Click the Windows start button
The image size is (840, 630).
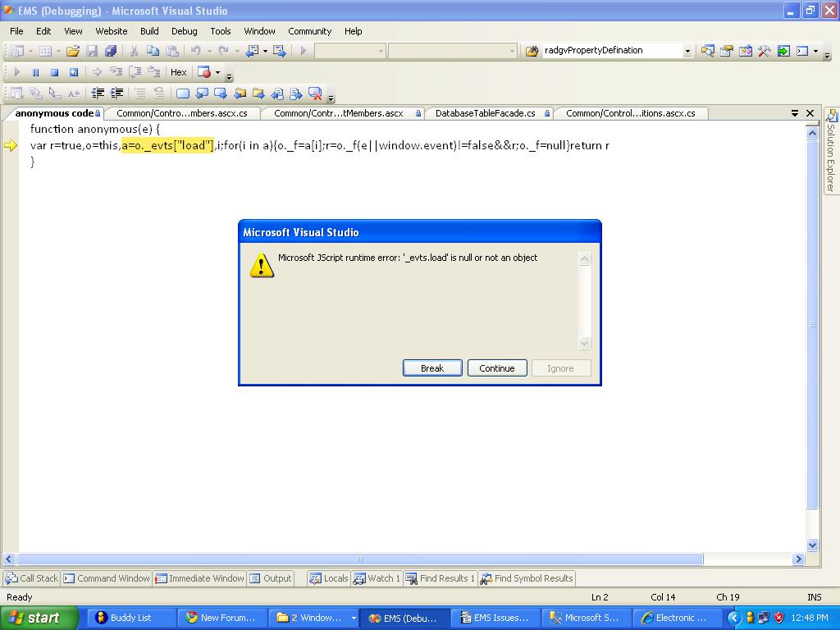(x=39, y=618)
